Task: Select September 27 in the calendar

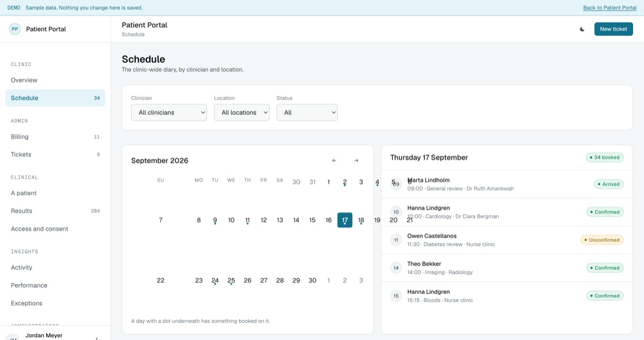Action: [264, 280]
